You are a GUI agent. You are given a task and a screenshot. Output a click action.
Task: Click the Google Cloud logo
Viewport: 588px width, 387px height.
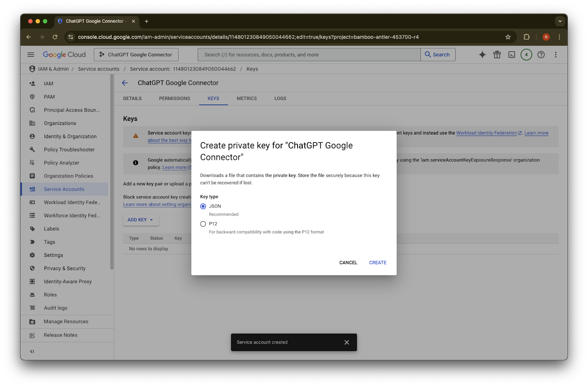coord(64,55)
